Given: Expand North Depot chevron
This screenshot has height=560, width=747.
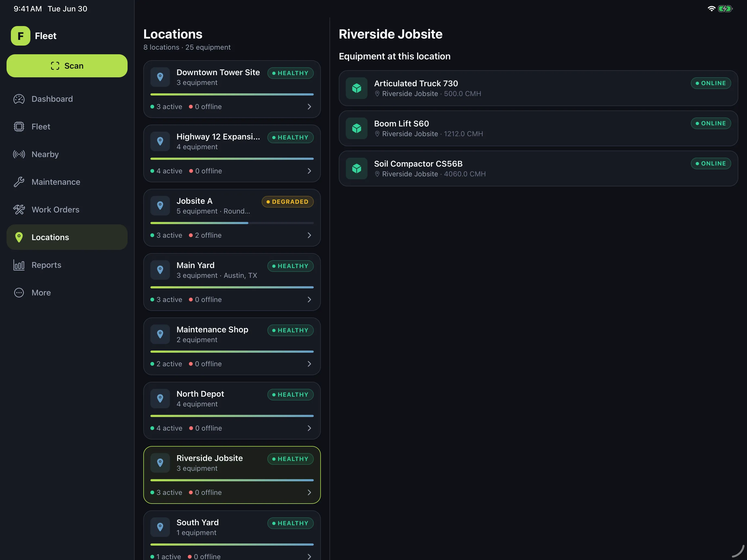Looking at the screenshot, I should (x=309, y=428).
